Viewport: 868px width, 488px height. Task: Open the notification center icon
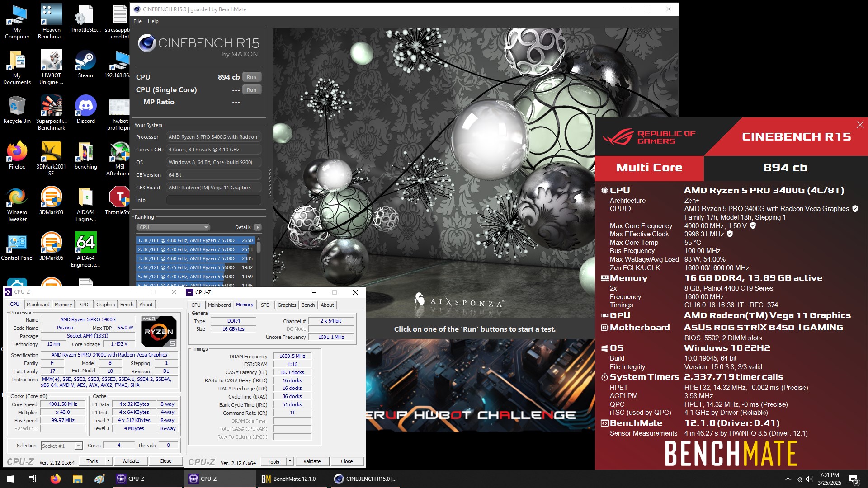click(x=854, y=479)
